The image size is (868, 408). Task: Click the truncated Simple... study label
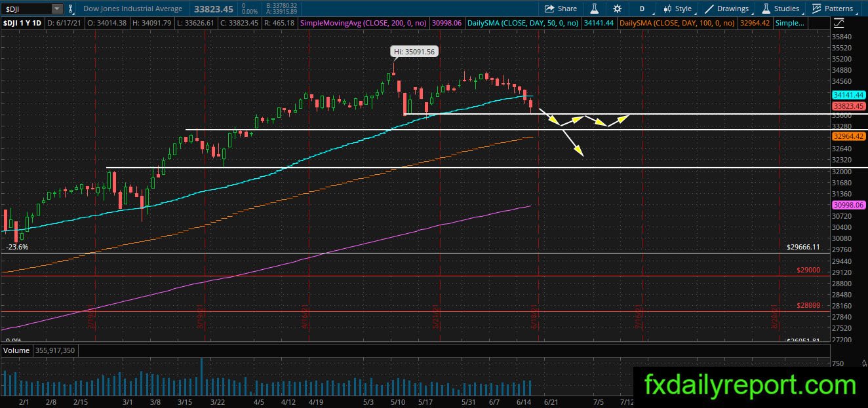789,23
